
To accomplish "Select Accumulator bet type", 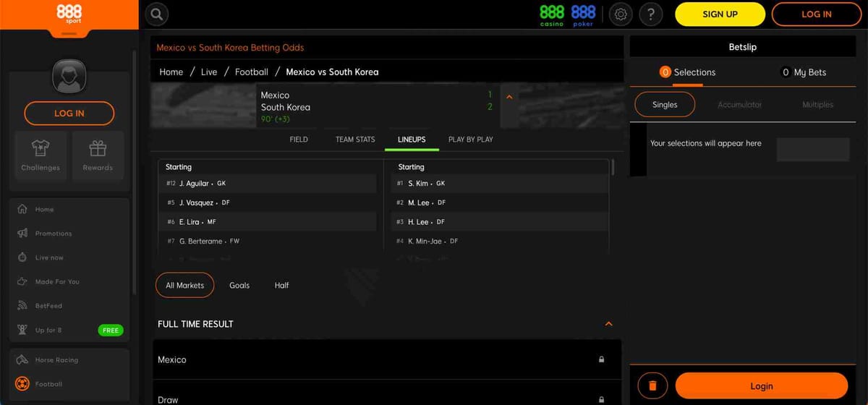I will point(739,105).
